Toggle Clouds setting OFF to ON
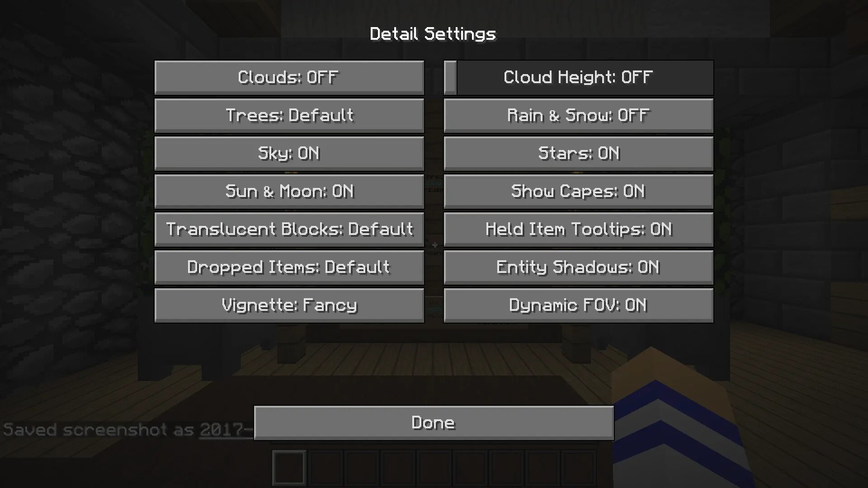Screen dimensions: 868x488 289,77
